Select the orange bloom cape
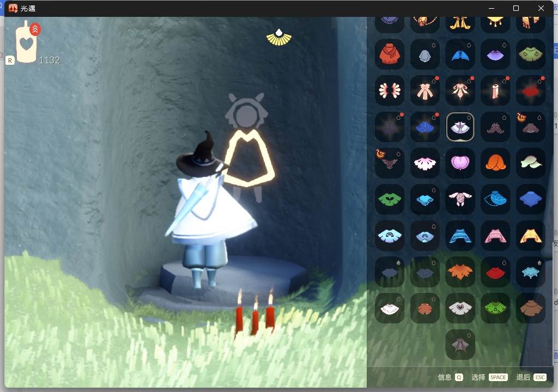 (495, 163)
